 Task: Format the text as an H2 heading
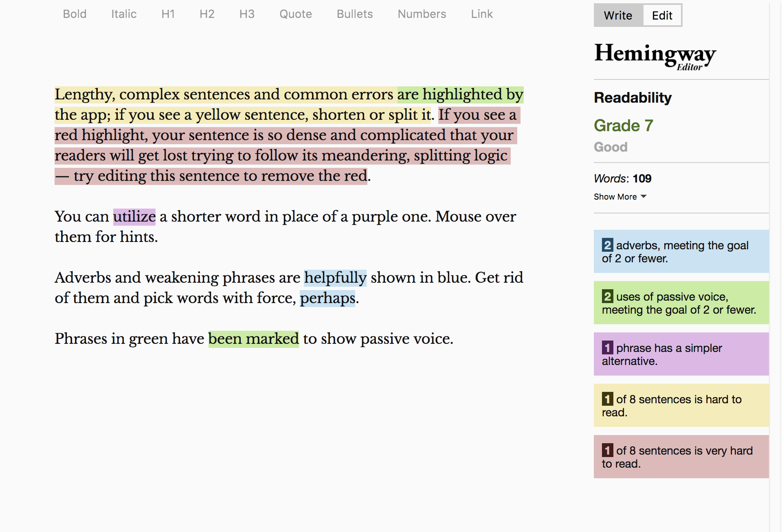point(207,14)
